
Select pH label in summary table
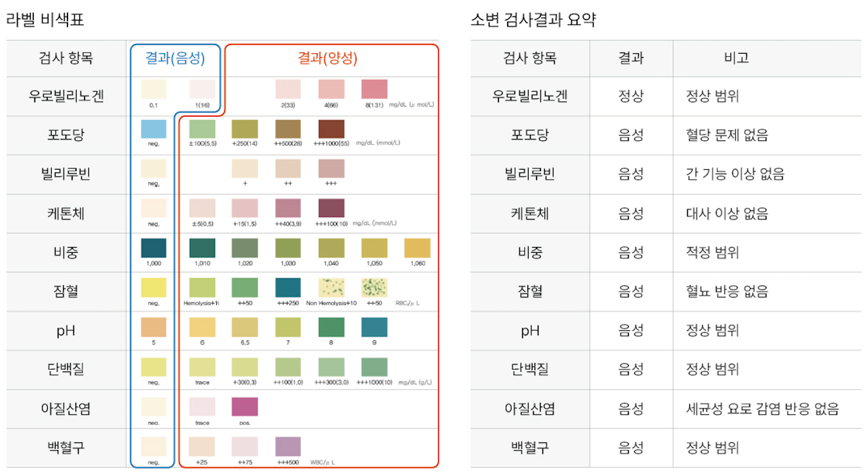click(x=530, y=331)
